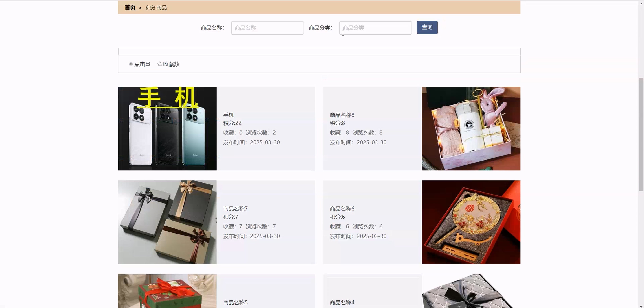The width and height of the screenshot is (644, 308).
Task: Open the red fan box thumbnail for 商品名称6
Action: pyautogui.click(x=471, y=222)
